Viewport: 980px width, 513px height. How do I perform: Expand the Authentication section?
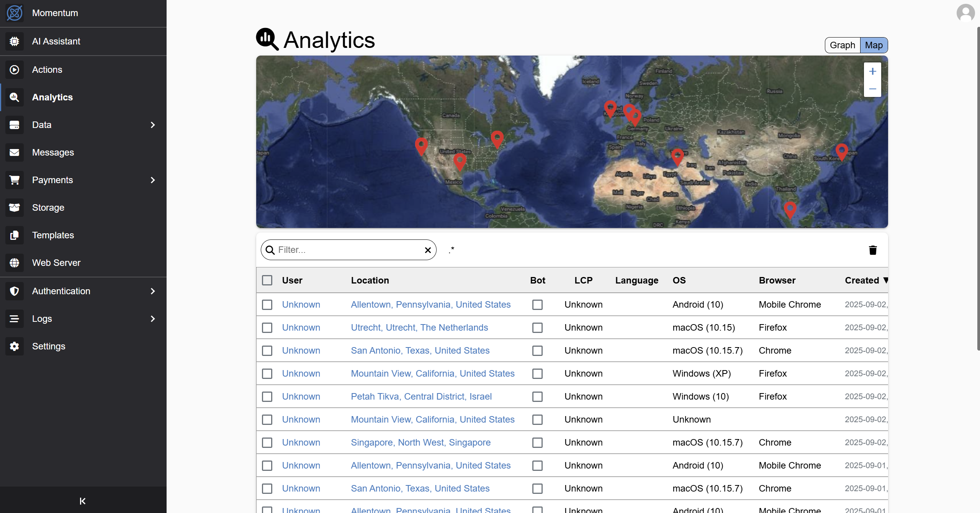pyautogui.click(x=153, y=291)
